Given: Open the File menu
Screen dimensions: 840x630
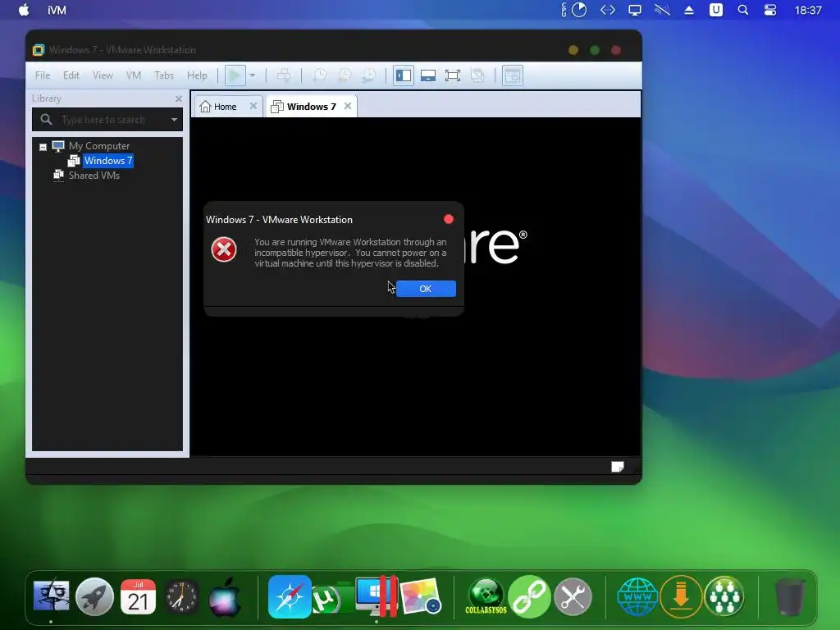Looking at the screenshot, I should [43, 75].
